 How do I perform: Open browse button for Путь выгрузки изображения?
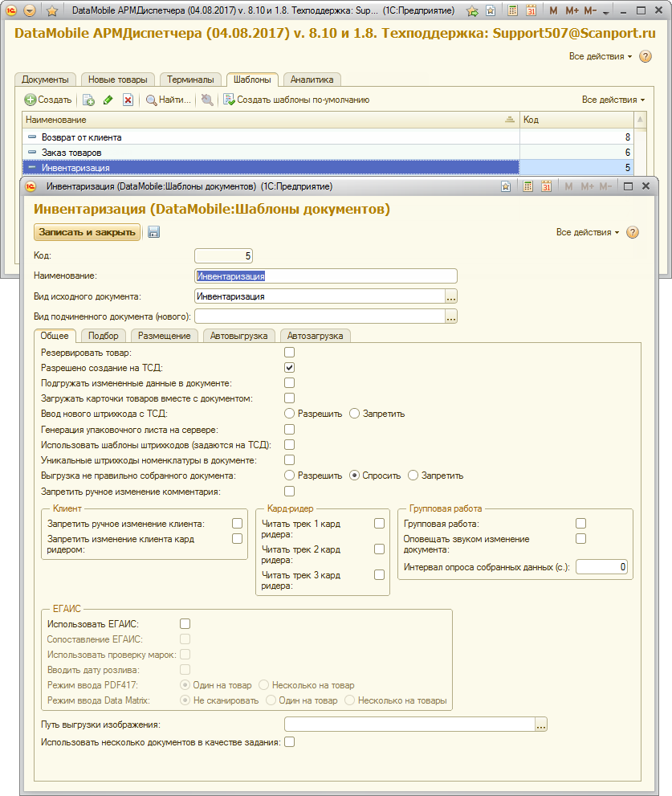pos(541,725)
